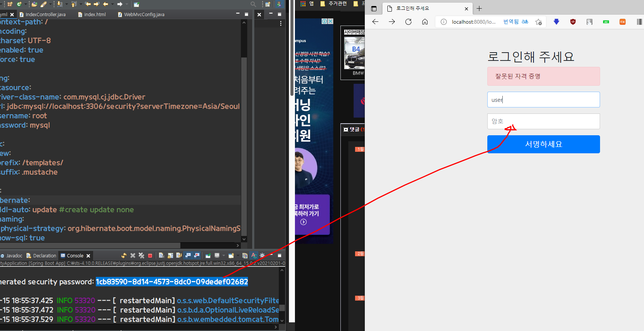This screenshot has height=331, width=644.
Task: Click the Eclipse Search flashlight icon
Action: click(x=44, y=4)
